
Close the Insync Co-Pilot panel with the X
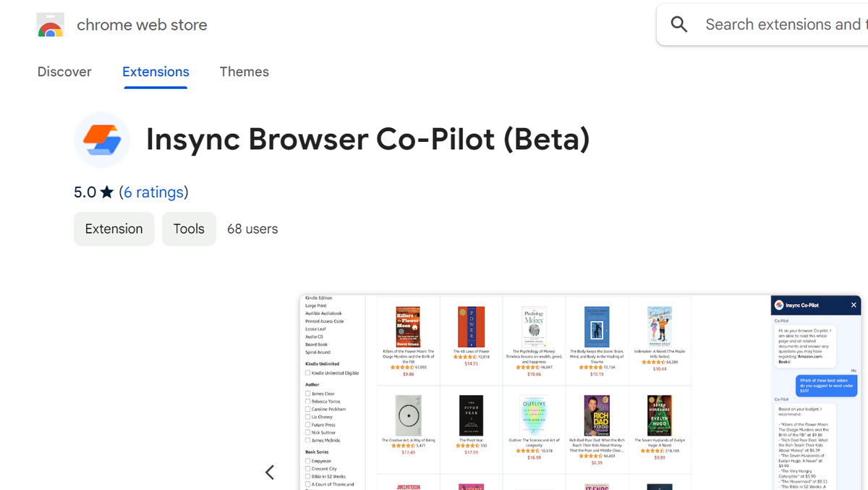[854, 305]
